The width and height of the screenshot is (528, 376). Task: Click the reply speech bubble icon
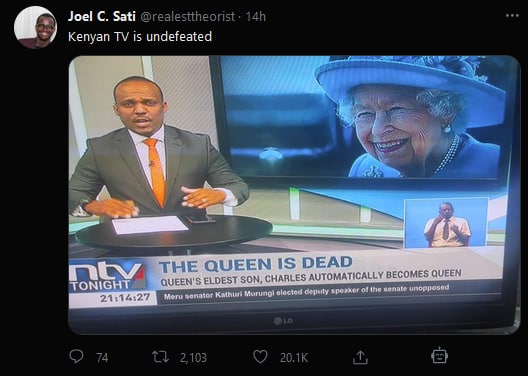click(x=76, y=356)
